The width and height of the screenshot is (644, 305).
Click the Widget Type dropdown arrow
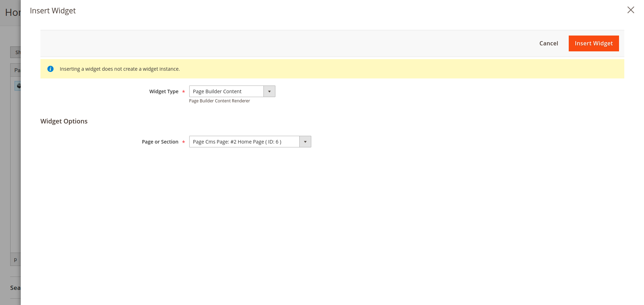click(x=269, y=91)
